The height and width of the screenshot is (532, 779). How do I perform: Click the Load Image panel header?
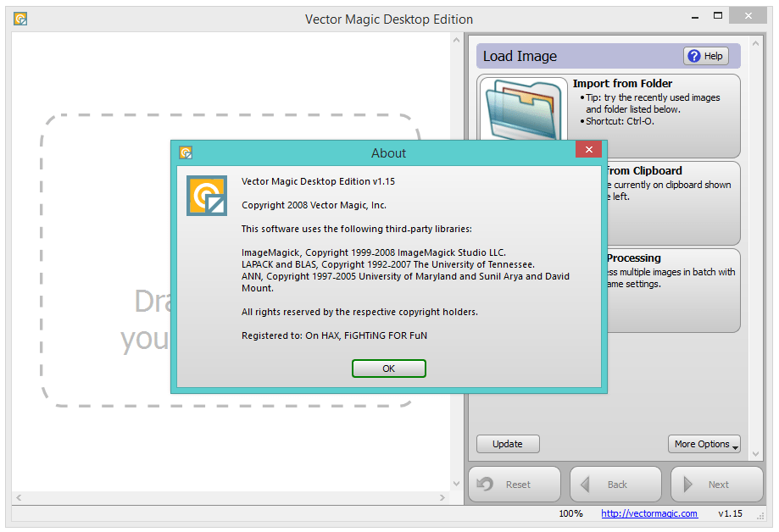pyautogui.click(x=520, y=55)
